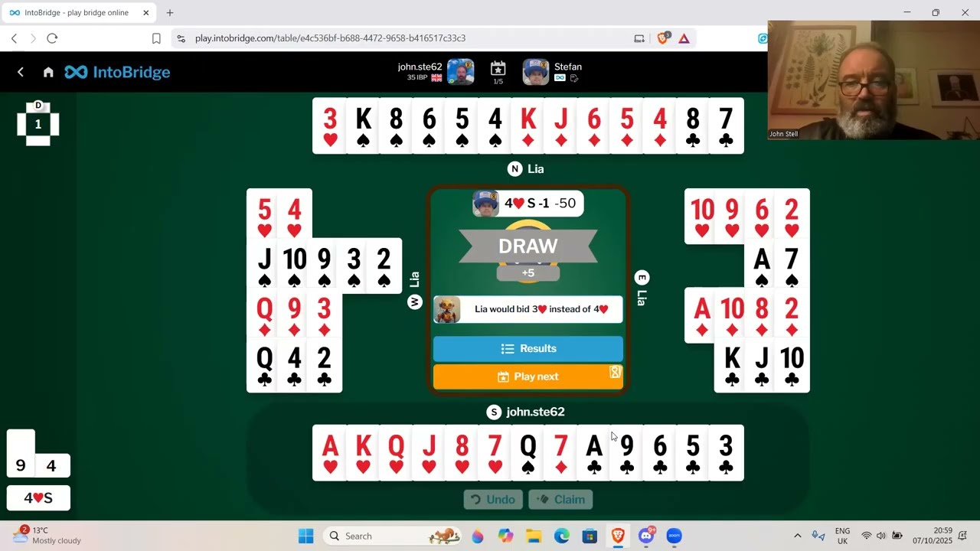
Task: Click the S seat marker for john.ste62
Action: coord(494,412)
